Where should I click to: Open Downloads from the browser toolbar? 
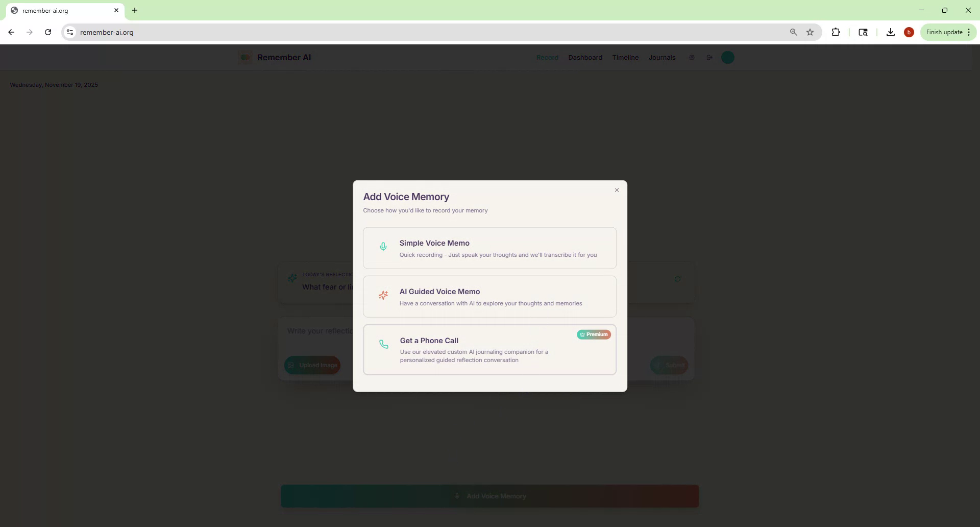tap(890, 32)
